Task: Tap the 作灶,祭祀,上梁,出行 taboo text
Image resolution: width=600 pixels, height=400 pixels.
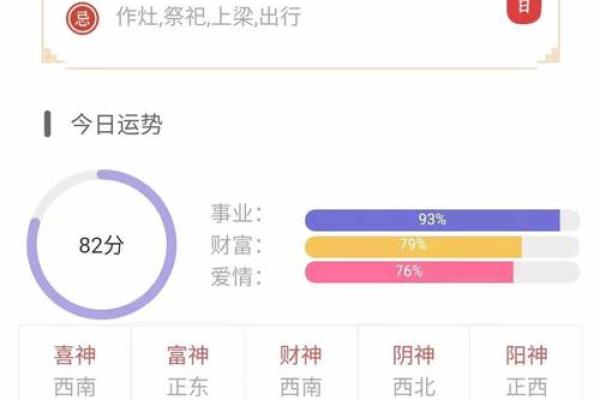Action: (208, 17)
